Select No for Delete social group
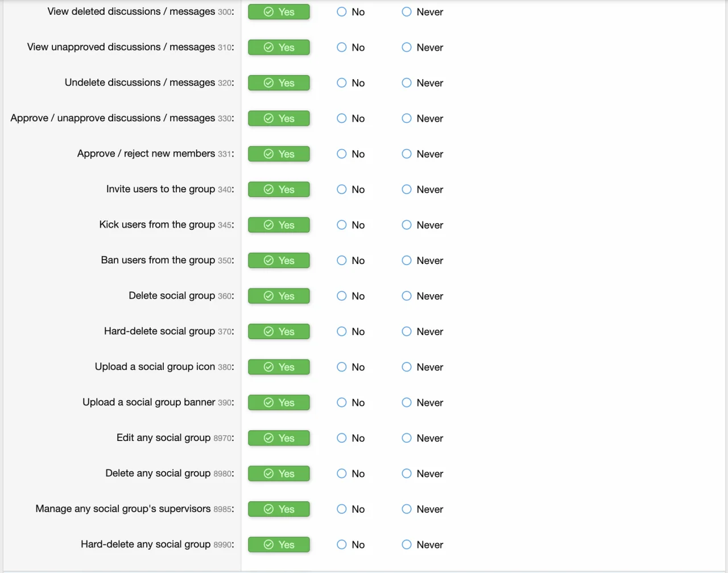The height and width of the screenshot is (573, 728). (342, 296)
